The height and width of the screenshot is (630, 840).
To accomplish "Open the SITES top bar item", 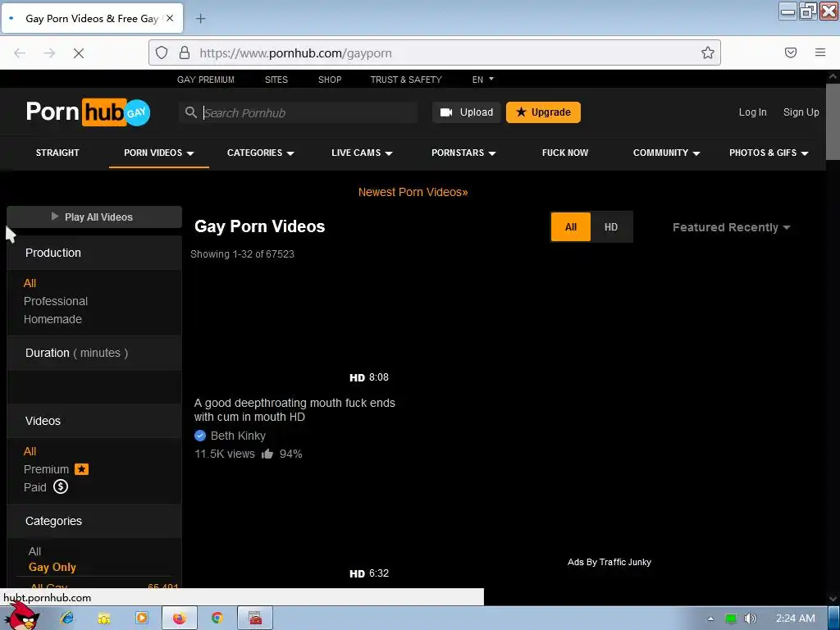I will pos(276,80).
